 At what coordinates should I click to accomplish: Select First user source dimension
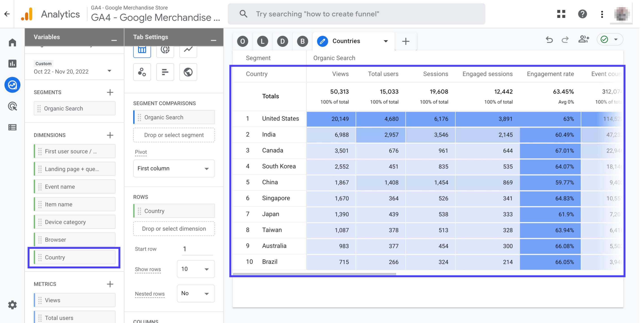pyautogui.click(x=74, y=151)
